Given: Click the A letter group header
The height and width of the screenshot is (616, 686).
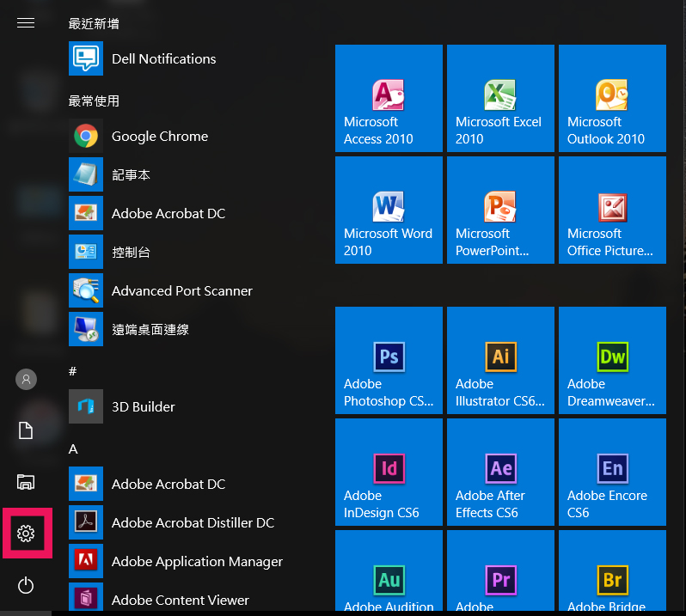Looking at the screenshot, I should 73,449.
